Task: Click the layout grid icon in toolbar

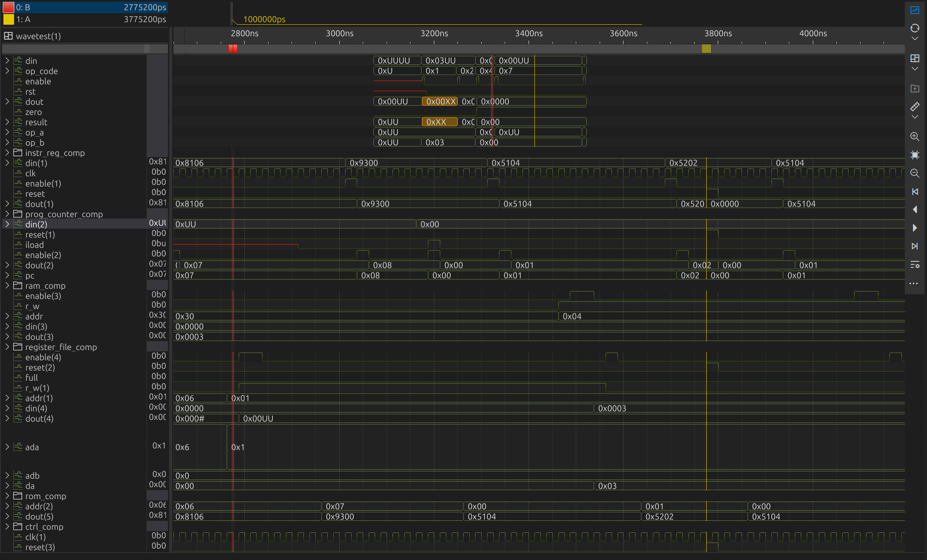Action: (x=915, y=58)
